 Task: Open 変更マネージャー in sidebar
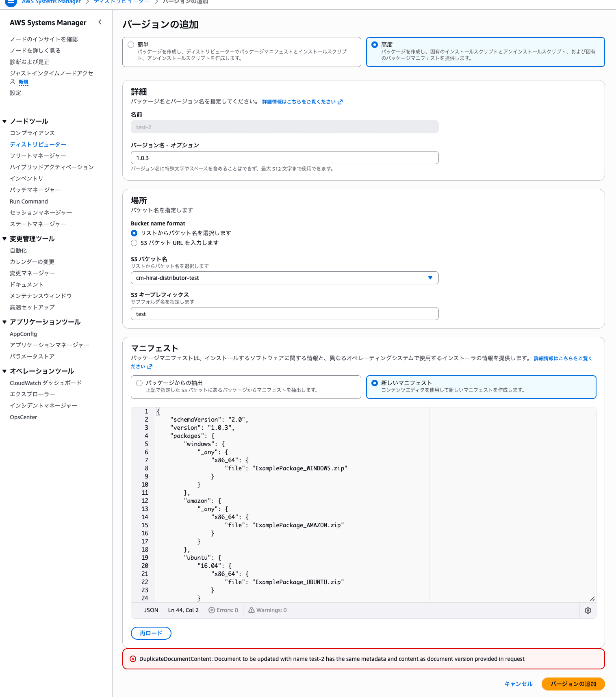[x=33, y=273]
